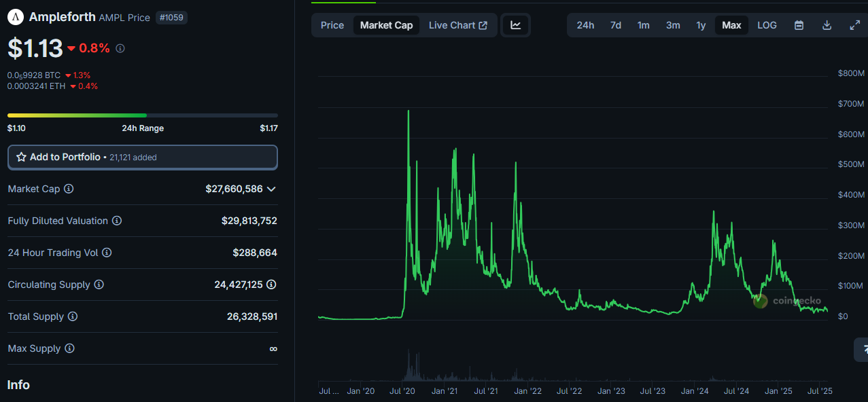Download chart data icon
Image resolution: width=868 pixels, height=402 pixels.
[x=827, y=25]
